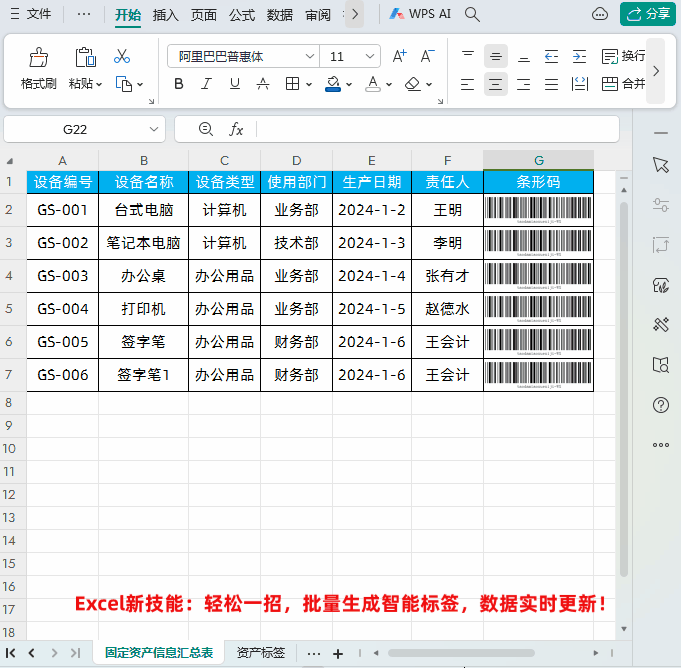Click the zoom magnifier in formula bar
The height and width of the screenshot is (668, 681).
coord(205,129)
